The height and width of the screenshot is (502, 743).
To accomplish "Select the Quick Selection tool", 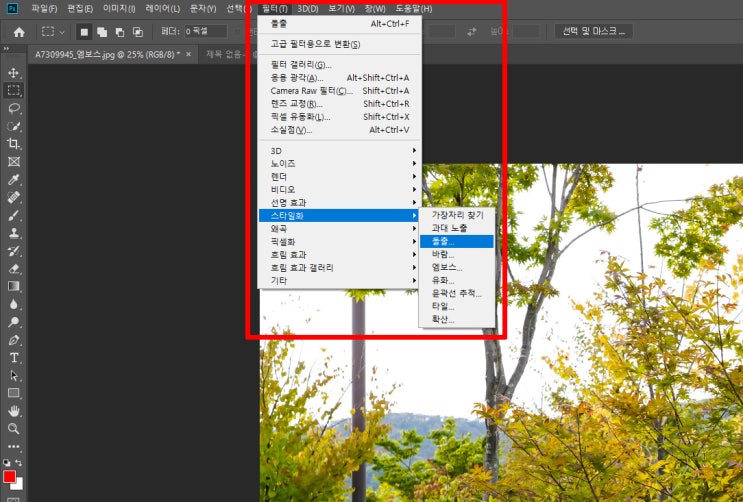I will pos(13,126).
